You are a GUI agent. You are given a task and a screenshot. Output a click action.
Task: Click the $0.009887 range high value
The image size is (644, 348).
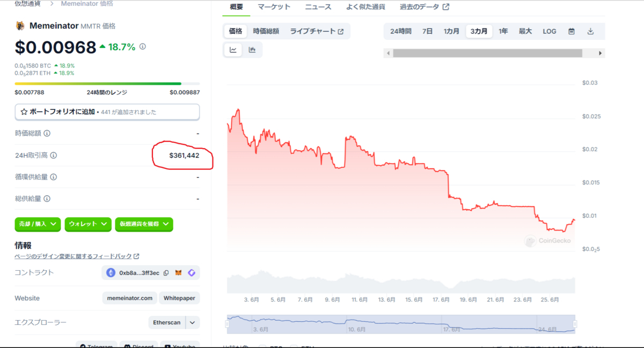[x=185, y=92]
